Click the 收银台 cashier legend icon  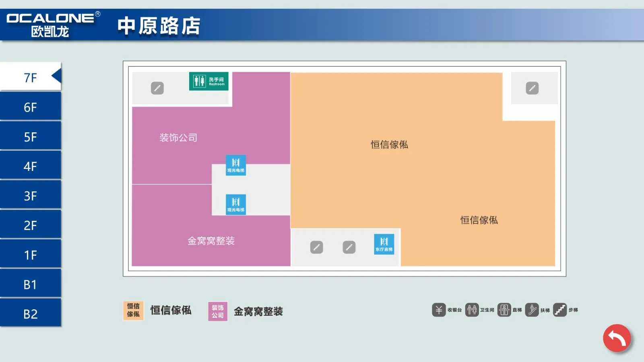pos(439,310)
